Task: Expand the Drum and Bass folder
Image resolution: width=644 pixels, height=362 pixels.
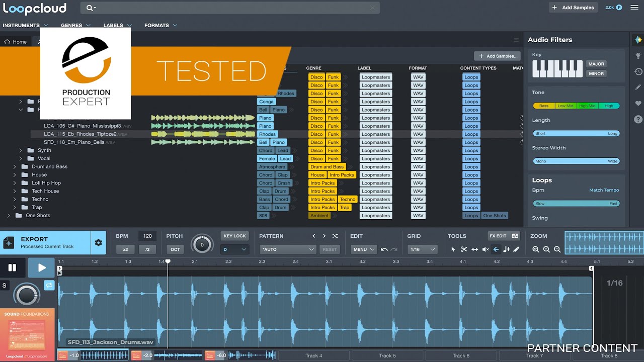Action: click(14, 167)
